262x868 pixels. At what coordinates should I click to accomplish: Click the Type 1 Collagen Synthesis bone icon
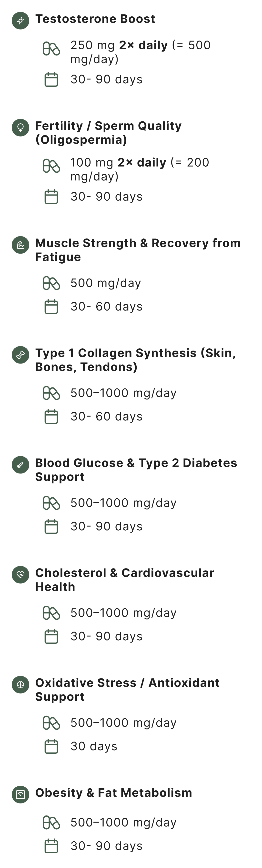(x=20, y=355)
